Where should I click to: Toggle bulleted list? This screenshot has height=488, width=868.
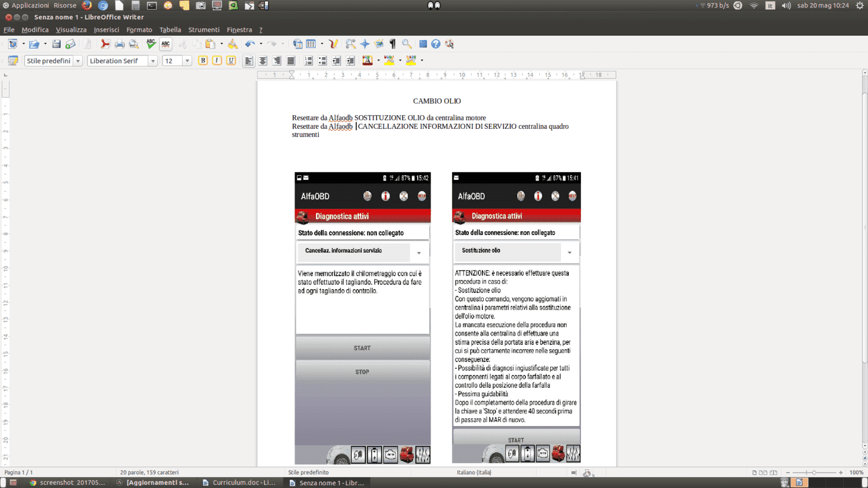(x=322, y=61)
